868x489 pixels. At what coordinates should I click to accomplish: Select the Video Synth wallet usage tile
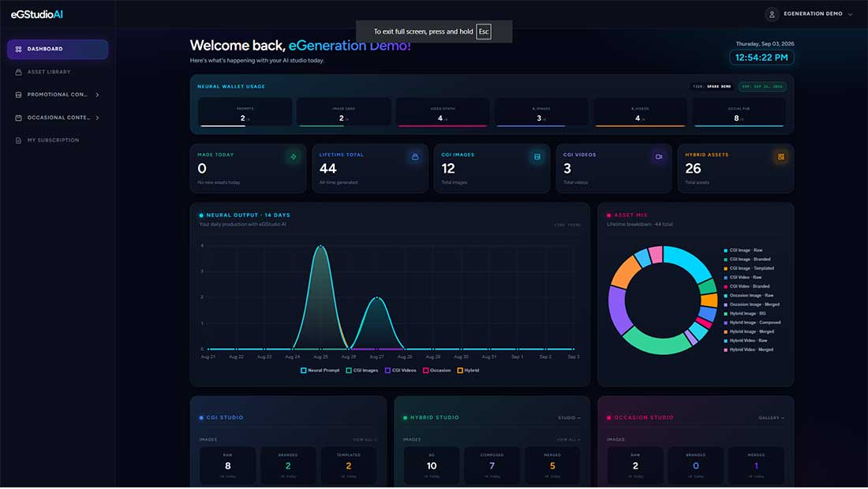pos(443,113)
